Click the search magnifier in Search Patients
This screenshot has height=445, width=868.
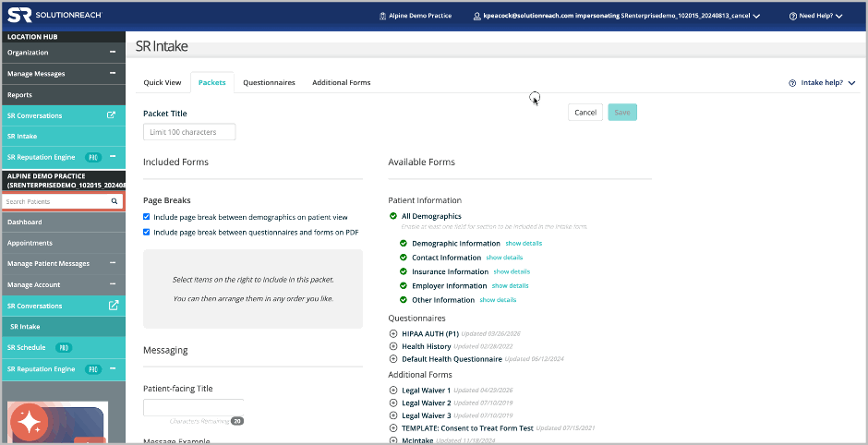pyautogui.click(x=114, y=201)
